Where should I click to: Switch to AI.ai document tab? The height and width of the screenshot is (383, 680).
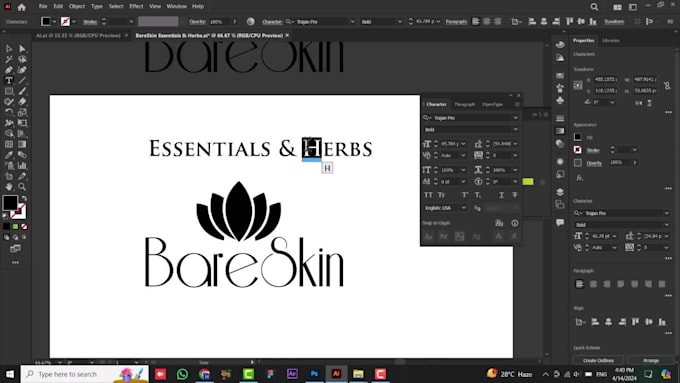pyautogui.click(x=78, y=36)
